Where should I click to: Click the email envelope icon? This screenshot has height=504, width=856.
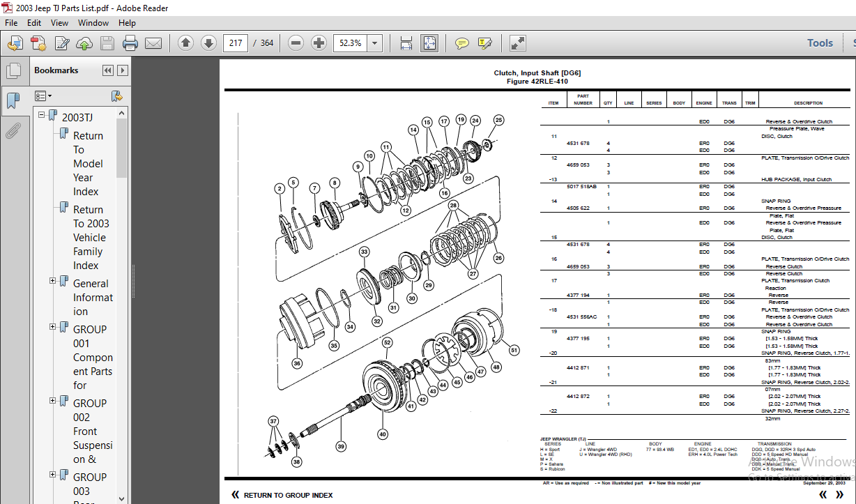pyautogui.click(x=153, y=43)
